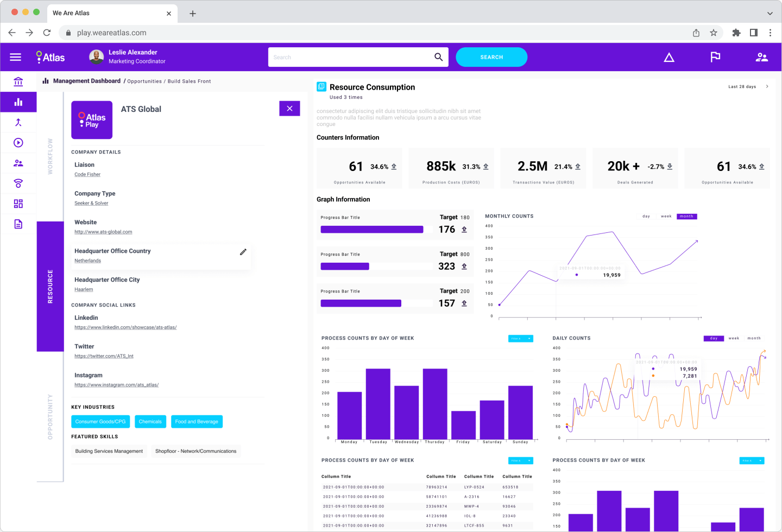Screen dimensions: 782x532
Task: Select the We Are Atlas browser tab
Action: pos(111,13)
